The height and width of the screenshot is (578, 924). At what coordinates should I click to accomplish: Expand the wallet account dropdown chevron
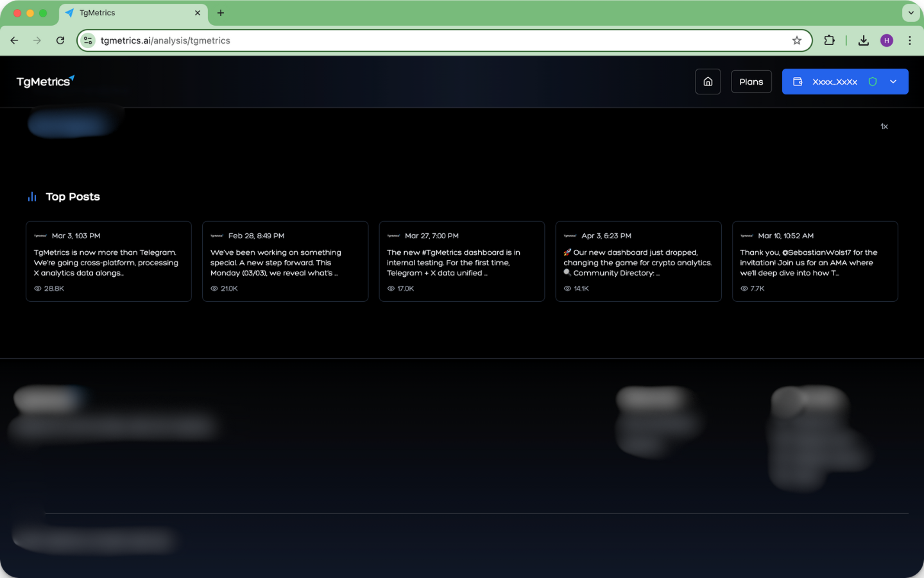pos(893,82)
